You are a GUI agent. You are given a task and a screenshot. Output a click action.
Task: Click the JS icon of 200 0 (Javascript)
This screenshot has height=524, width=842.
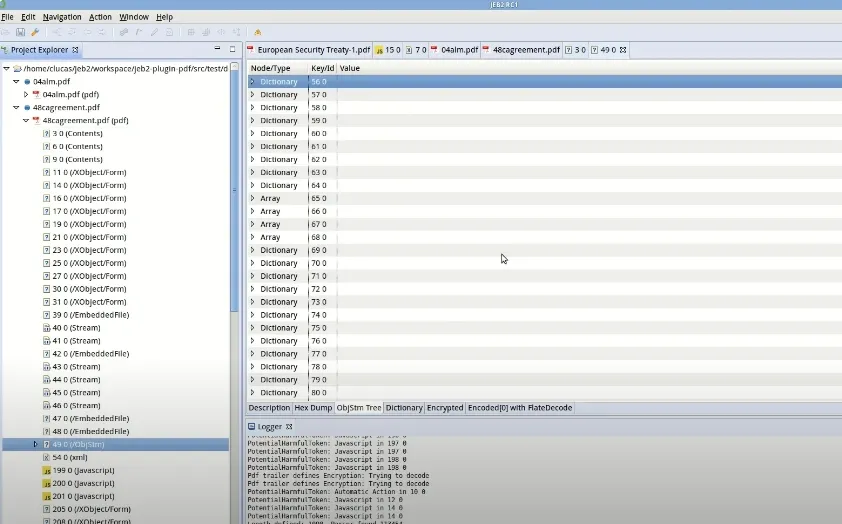[47, 483]
